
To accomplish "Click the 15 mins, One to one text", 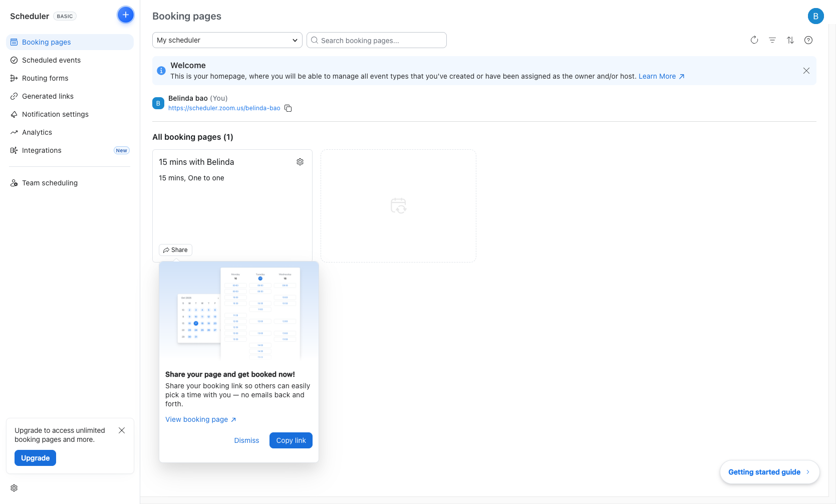I will pyautogui.click(x=191, y=178).
